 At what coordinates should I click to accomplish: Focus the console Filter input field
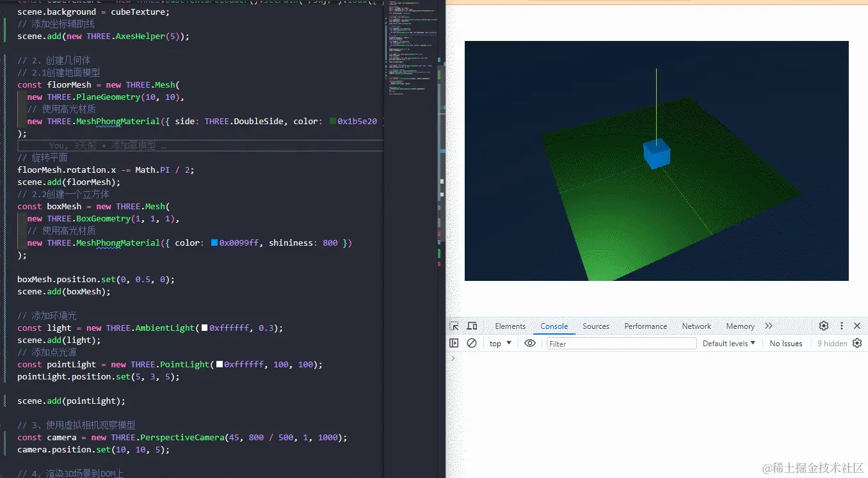click(621, 344)
